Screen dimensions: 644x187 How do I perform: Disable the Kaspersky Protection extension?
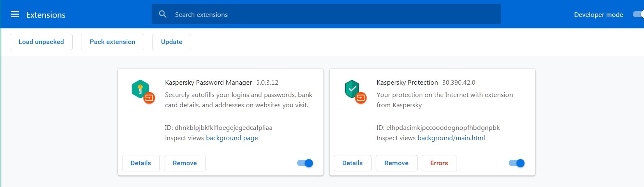tap(517, 163)
